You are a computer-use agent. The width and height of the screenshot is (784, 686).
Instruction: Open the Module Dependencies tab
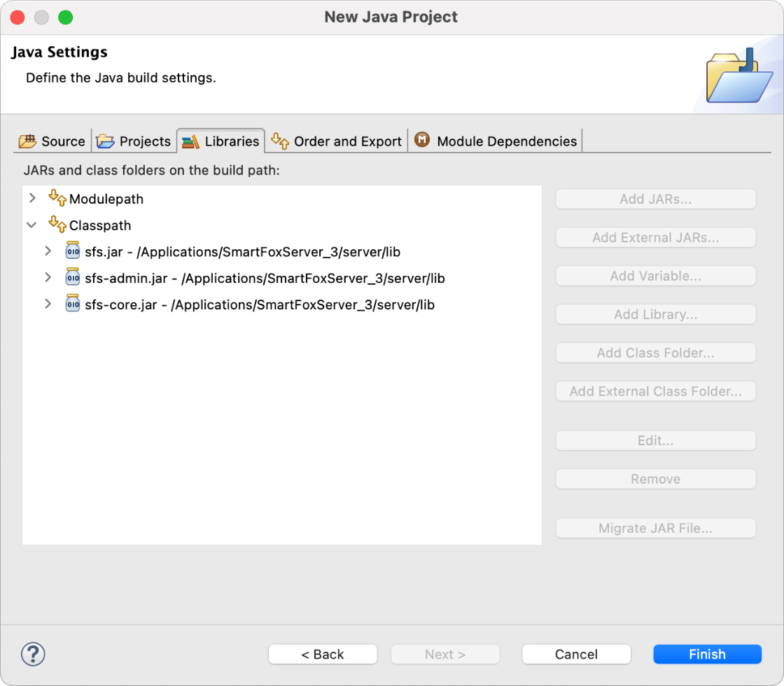pos(496,141)
